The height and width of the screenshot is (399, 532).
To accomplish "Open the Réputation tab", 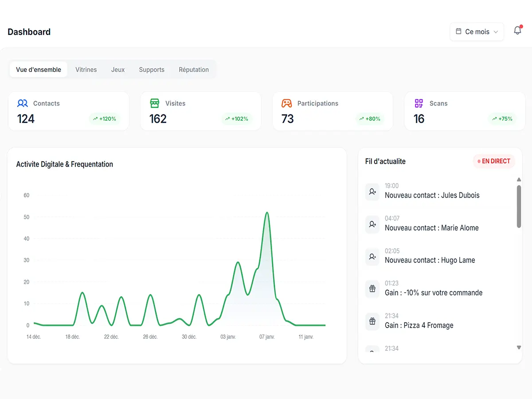I will click(194, 70).
